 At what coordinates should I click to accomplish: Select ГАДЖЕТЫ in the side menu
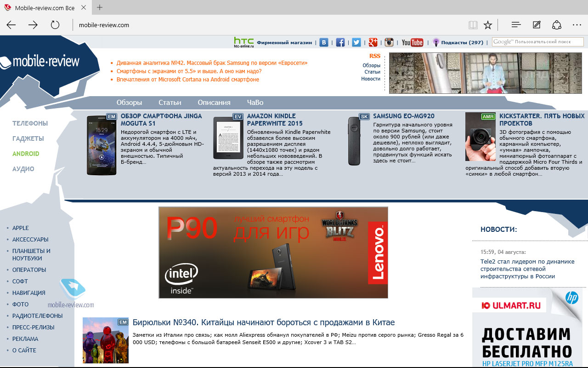click(x=28, y=138)
